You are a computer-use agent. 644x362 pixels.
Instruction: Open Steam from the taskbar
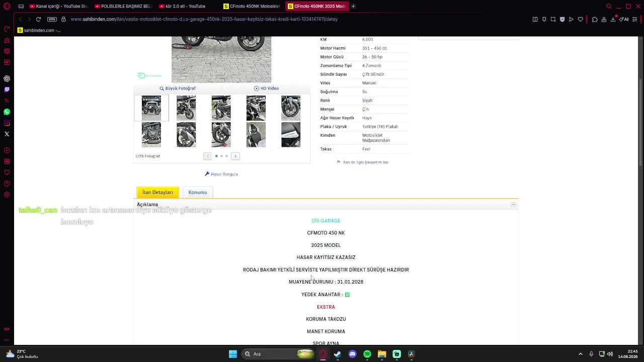(338, 354)
